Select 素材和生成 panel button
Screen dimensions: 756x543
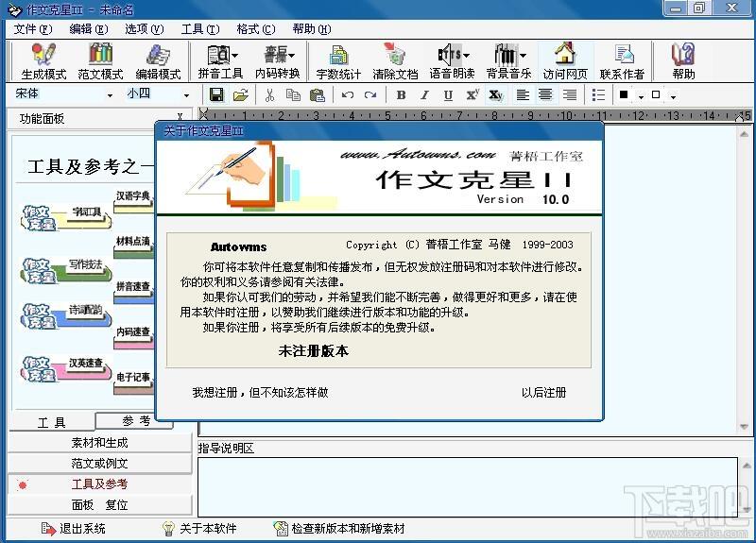(100, 442)
